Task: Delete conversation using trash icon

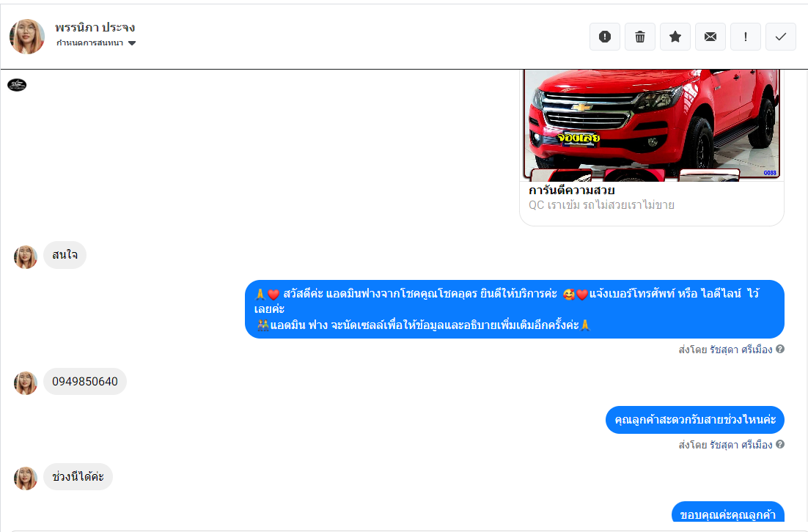Action: [x=640, y=37]
